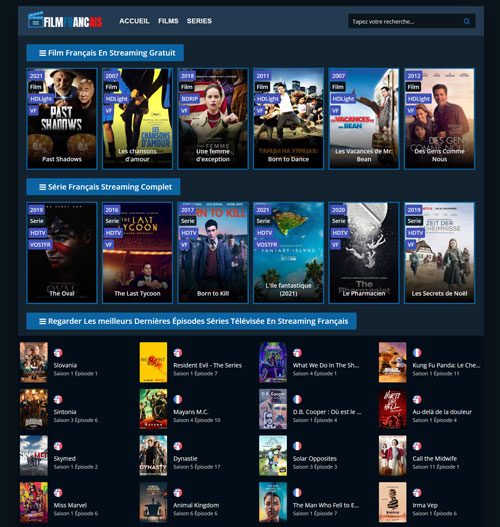Open Les Vacances de Mr. Bean poster
Screen dimensions: 500x527
[364, 119]
